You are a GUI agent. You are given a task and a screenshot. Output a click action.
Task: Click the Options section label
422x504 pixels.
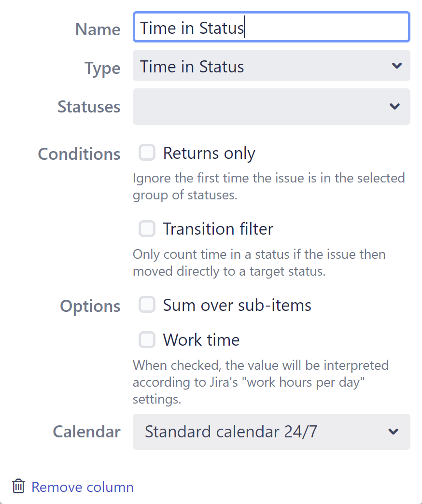(90, 306)
